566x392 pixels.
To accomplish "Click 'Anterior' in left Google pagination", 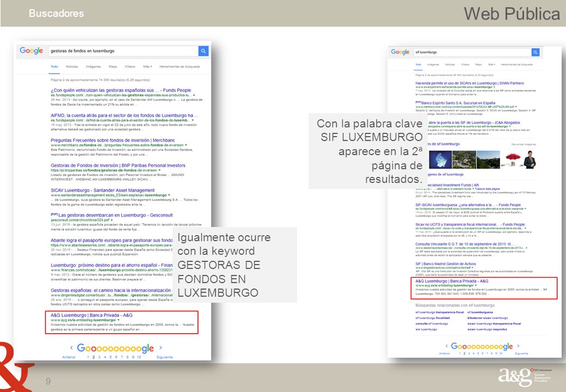I will 69,357.
